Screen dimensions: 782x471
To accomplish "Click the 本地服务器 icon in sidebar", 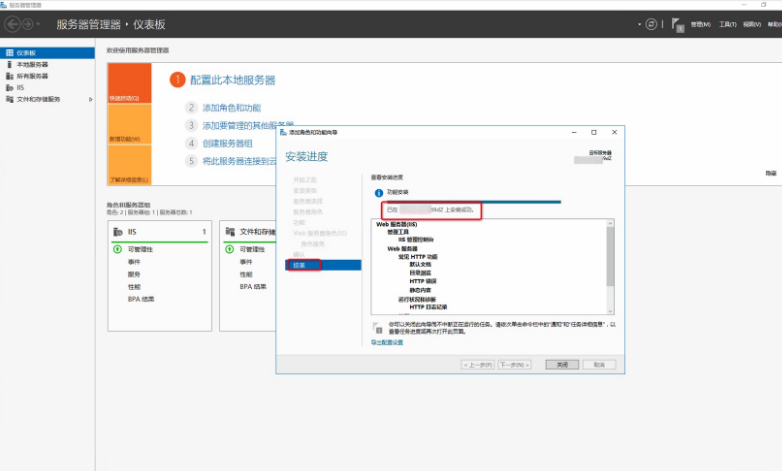I will coord(10,64).
